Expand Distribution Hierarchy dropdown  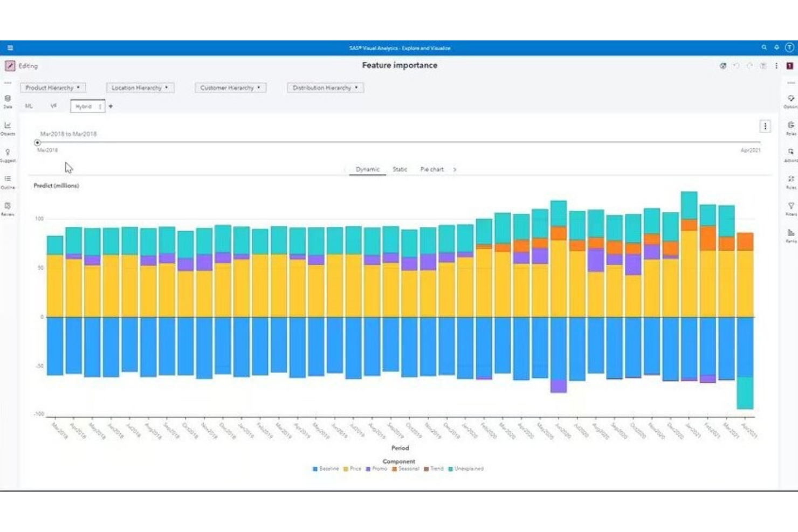click(325, 87)
